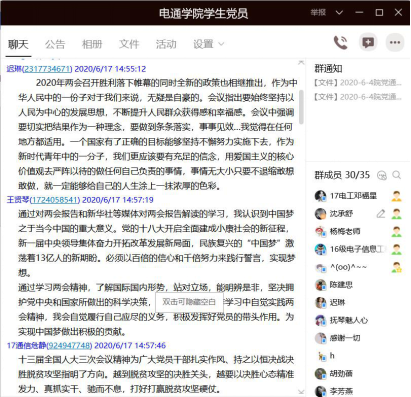
Task: Switch to the 公告 tab
Action: tap(55, 44)
